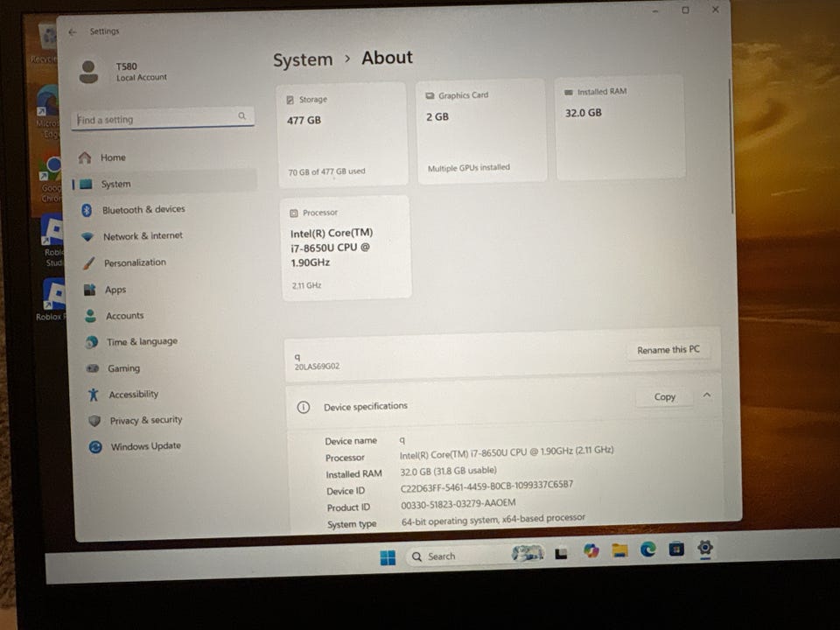Click the System type 64-bit value
Viewport: 840px width, 630px height.
coord(493,520)
